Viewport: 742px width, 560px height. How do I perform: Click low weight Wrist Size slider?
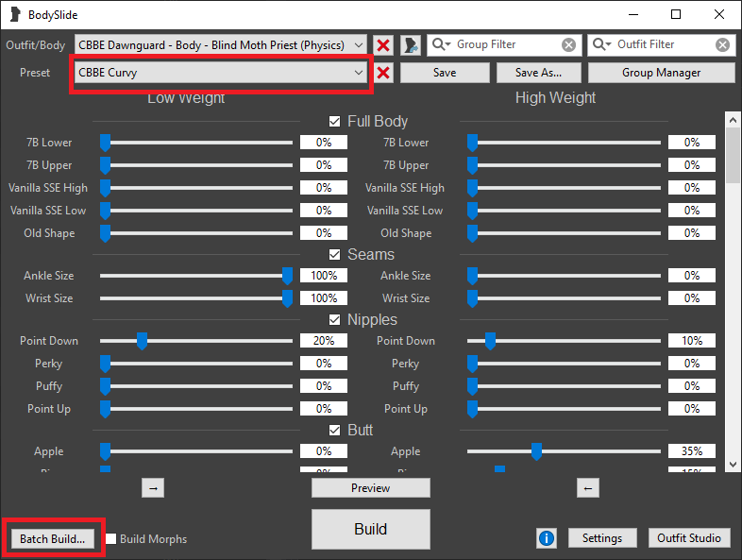[x=196, y=298]
